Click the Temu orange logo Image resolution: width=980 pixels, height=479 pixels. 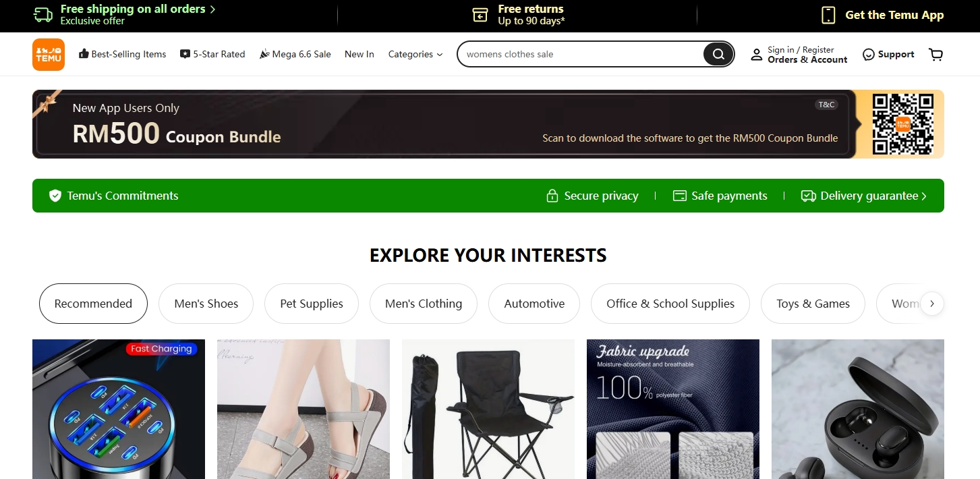(x=49, y=54)
